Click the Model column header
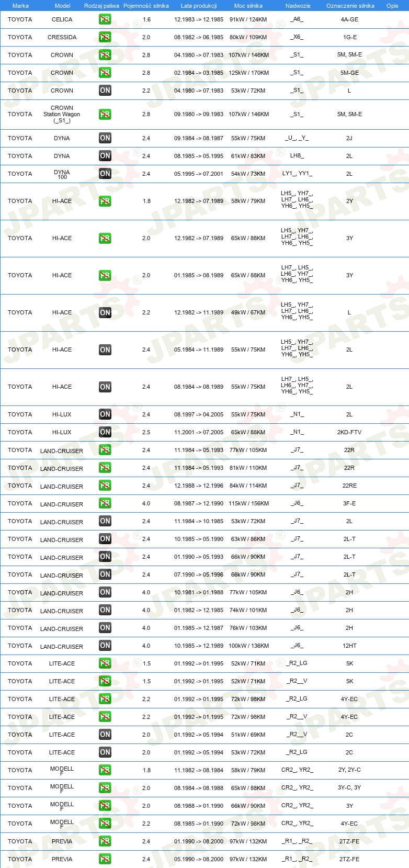The width and height of the screenshot is (409, 868). click(x=62, y=6)
